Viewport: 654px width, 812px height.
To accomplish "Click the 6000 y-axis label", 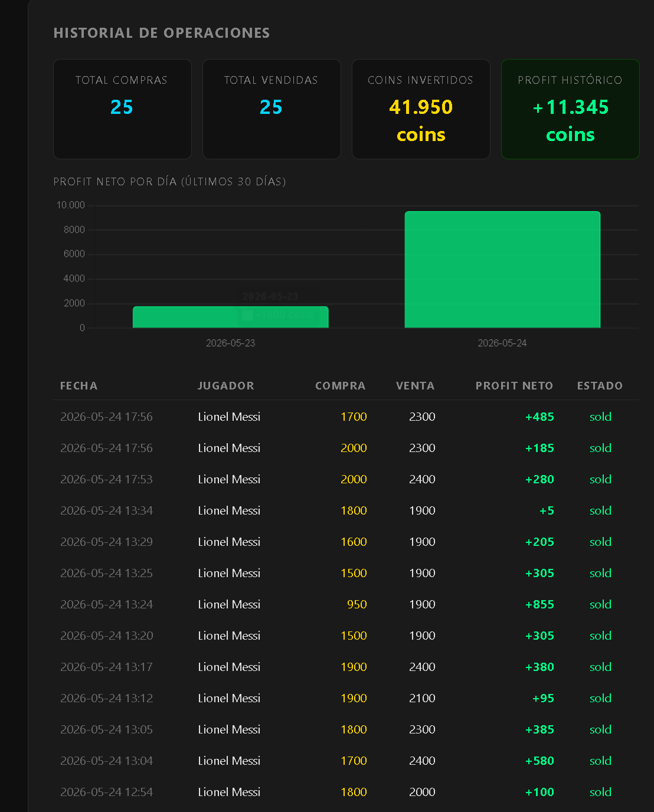I will coord(74,254).
